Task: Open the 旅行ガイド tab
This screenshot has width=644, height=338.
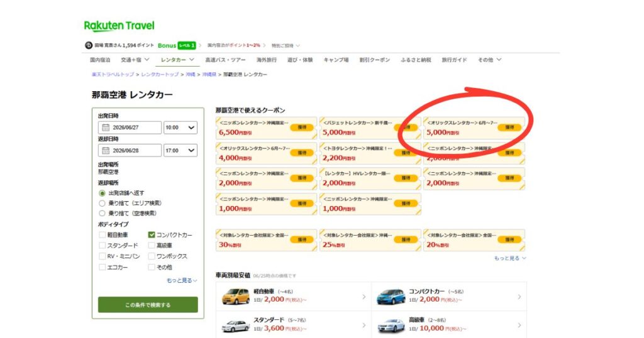Action: 454,60
